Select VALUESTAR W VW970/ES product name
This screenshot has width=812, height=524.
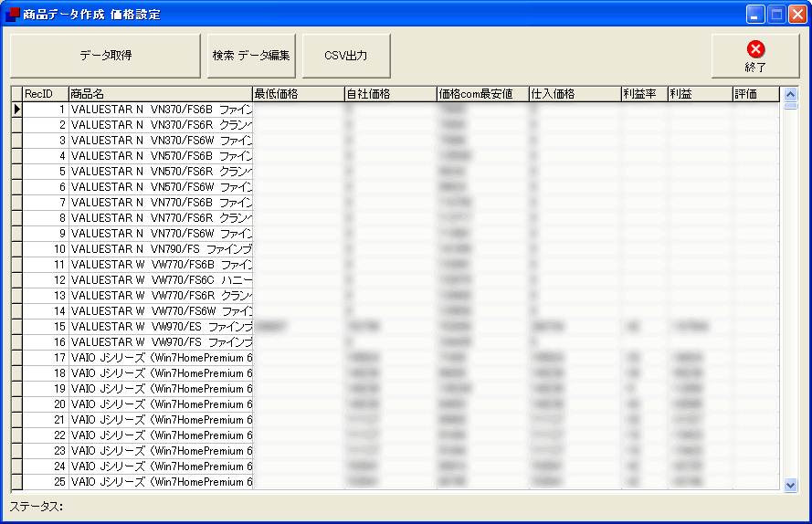point(161,327)
